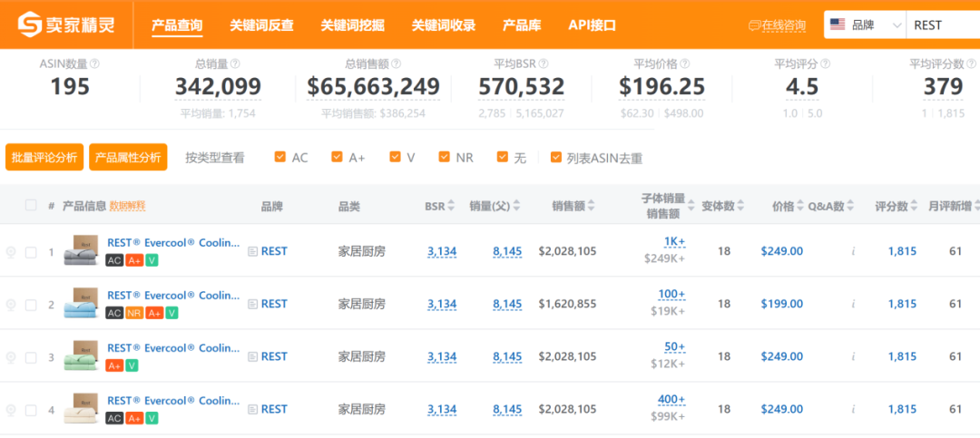Viewport: 980px width, 438px height.
Task: Click the pin icon on row 4
Action: pyautogui.click(x=11, y=410)
